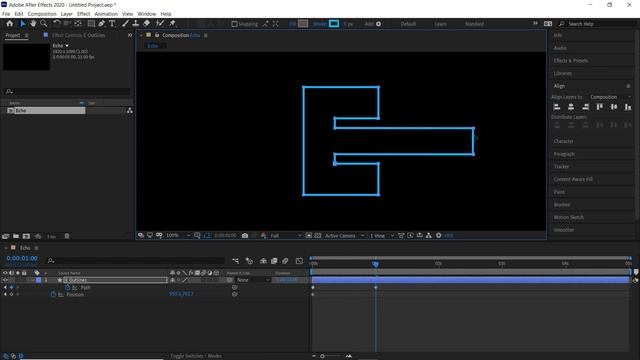This screenshot has width=640, height=360.
Task: Click the Fill color swatch
Action: point(303,24)
